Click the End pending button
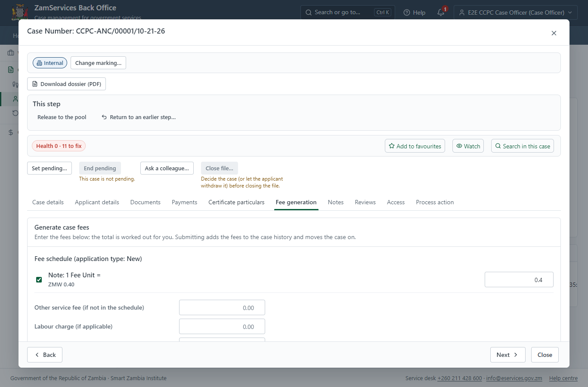 pyautogui.click(x=100, y=168)
